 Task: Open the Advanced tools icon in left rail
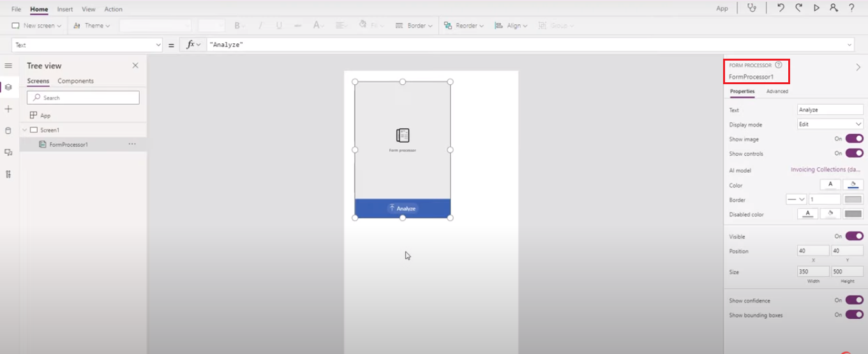click(8, 174)
